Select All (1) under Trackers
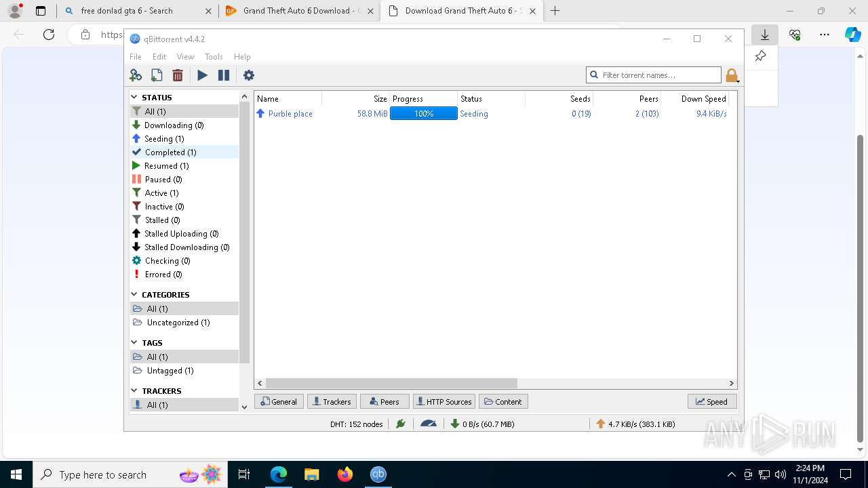 [184, 405]
